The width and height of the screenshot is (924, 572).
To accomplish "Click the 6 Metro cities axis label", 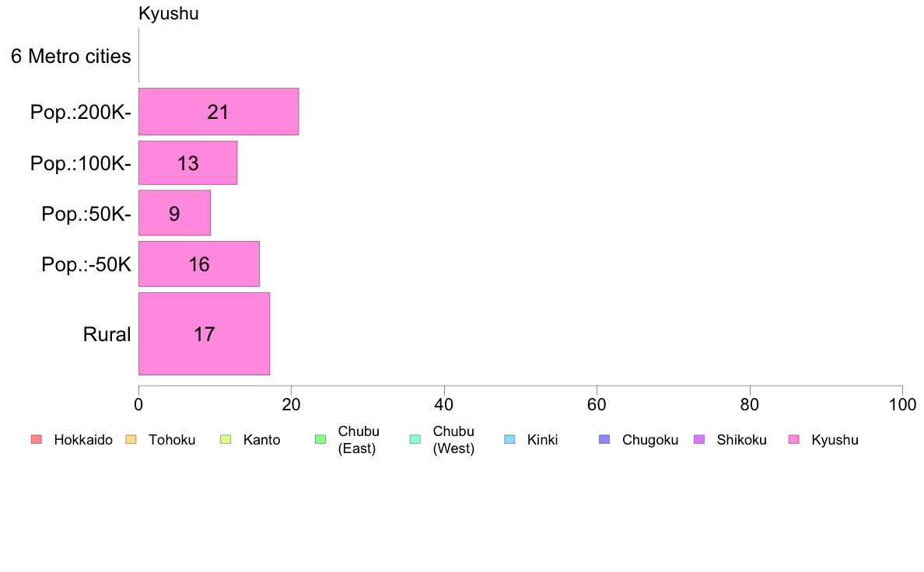I will point(71,57).
